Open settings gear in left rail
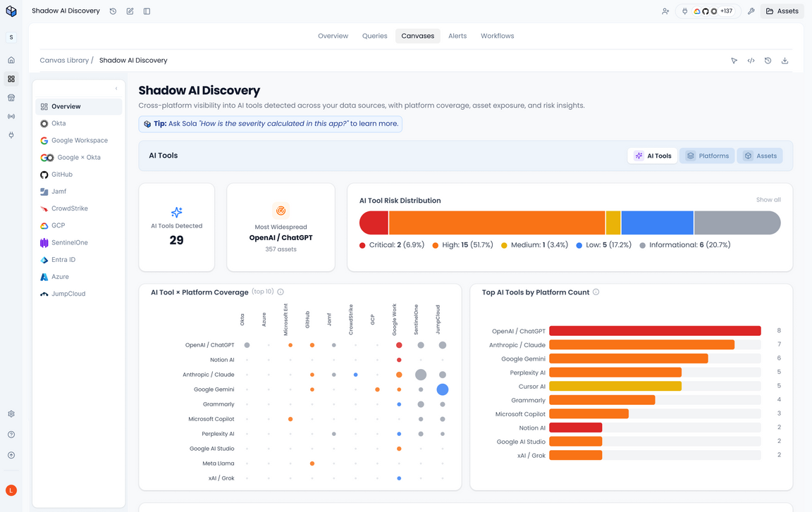The height and width of the screenshot is (512, 812). [x=11, y=413]
